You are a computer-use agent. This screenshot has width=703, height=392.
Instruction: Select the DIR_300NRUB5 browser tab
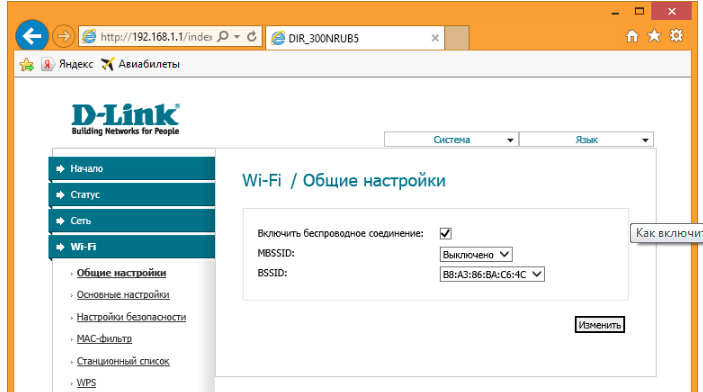coord(355,38)
